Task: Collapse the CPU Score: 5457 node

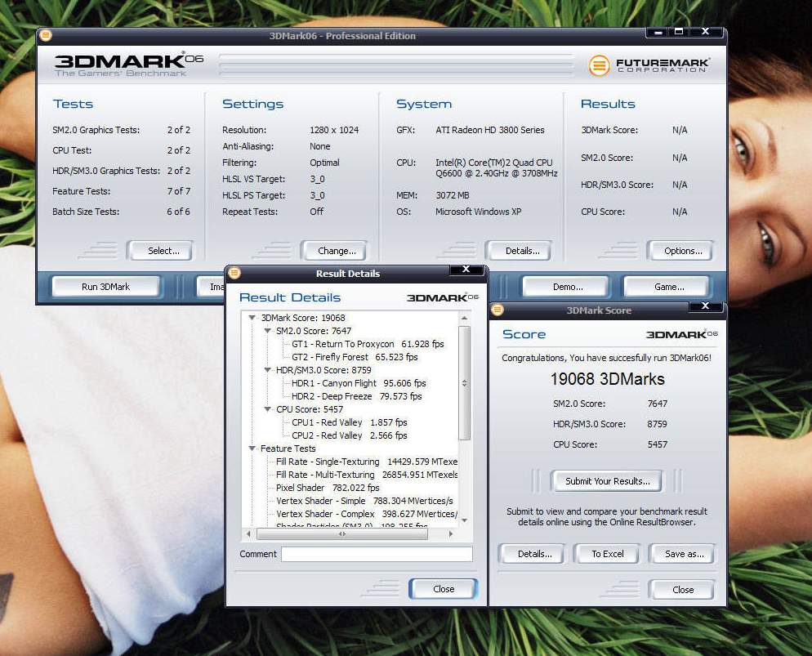Action: click(268, 409)
